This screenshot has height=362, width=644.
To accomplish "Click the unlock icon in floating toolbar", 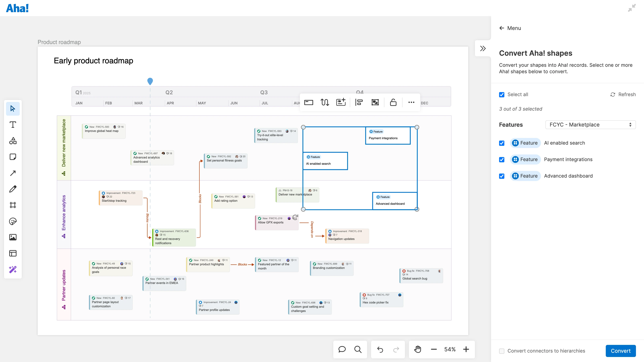I will pyautogui.click(x=393, y=102).
